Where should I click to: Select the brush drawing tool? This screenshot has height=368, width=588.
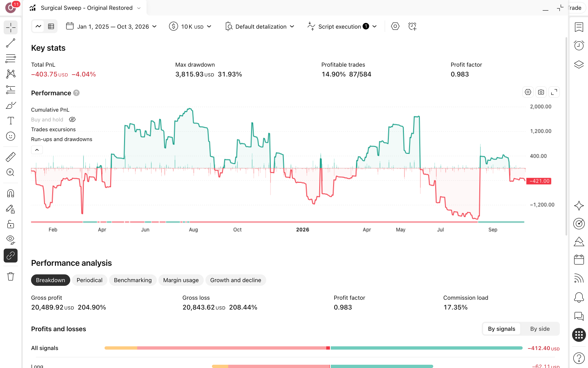[x=11, y=105]
